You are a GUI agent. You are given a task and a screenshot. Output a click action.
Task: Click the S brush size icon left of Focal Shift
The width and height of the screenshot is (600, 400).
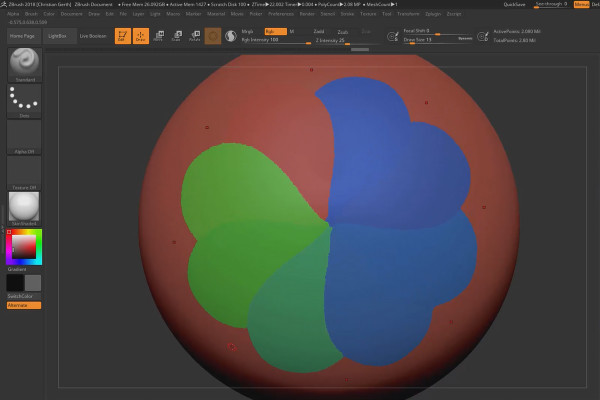tap(393, 37)
